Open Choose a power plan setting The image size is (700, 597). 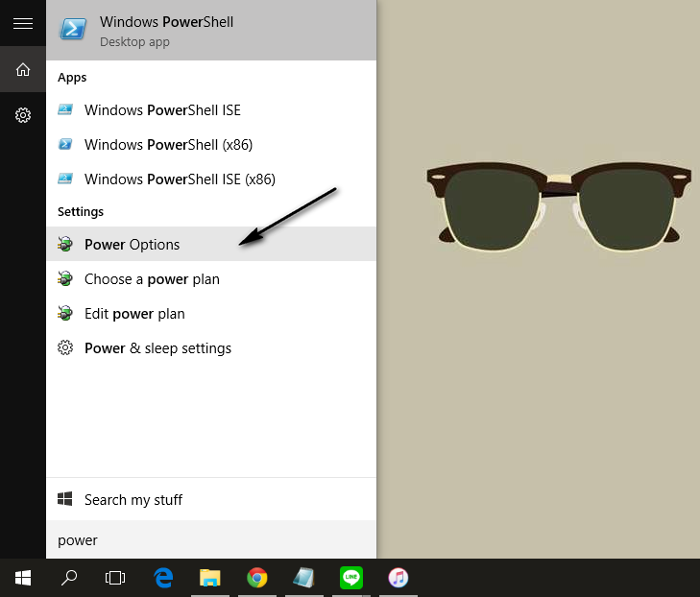[211, 279]
